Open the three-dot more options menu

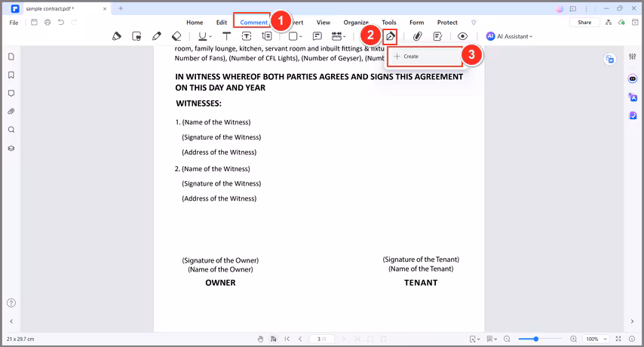tap(587, 8)
